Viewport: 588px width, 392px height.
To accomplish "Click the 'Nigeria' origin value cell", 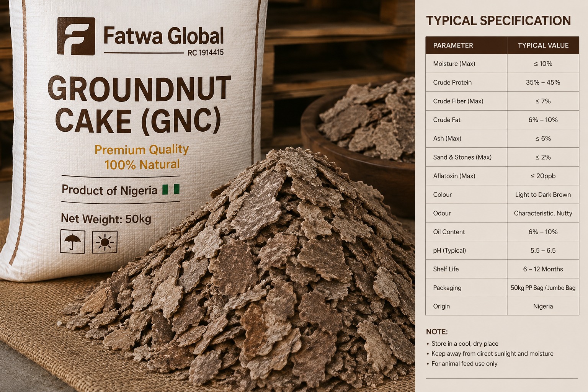I will (x=543, y=306).
